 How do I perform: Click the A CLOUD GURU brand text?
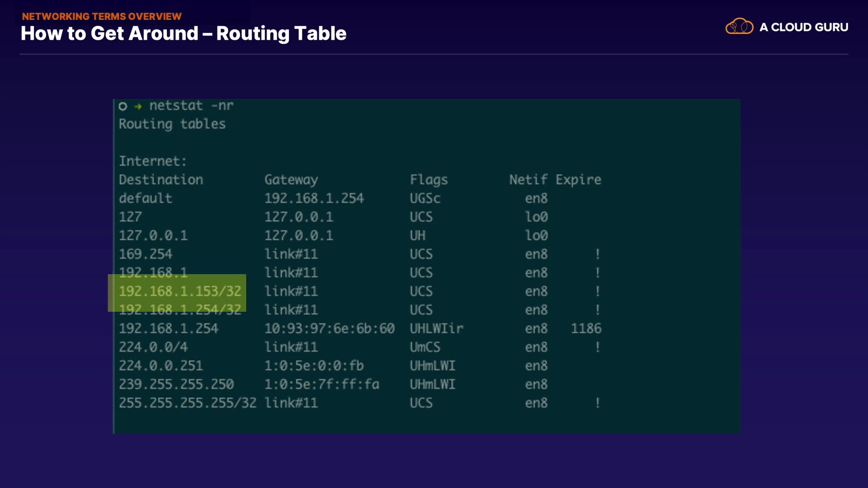coord(803,27)
